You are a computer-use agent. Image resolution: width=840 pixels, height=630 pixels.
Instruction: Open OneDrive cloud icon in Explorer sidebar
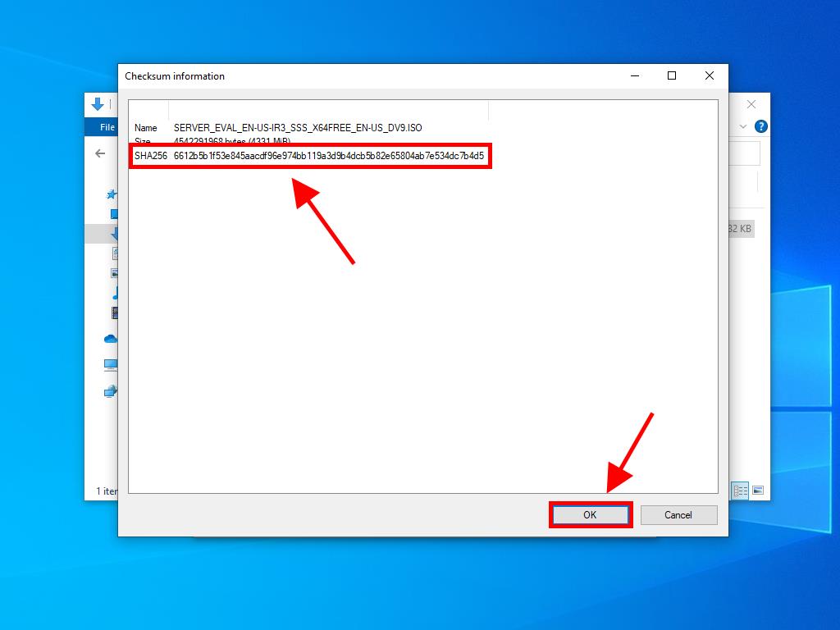point(111,339)
